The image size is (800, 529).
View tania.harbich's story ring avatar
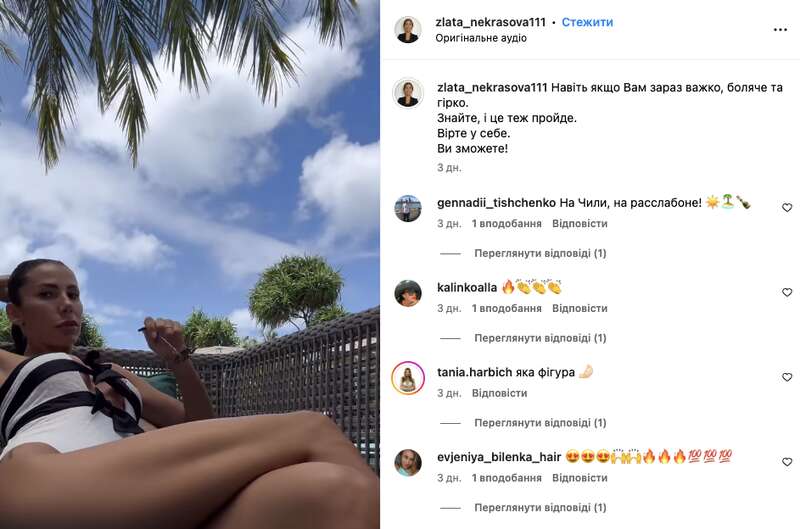click(x=408, y=378)
